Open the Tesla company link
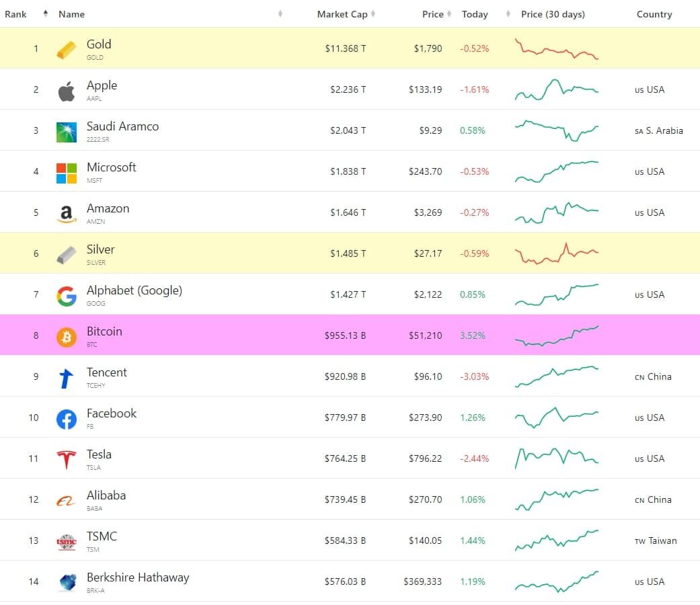The height and width of the screenshot is (605, 700). point(99,454)
